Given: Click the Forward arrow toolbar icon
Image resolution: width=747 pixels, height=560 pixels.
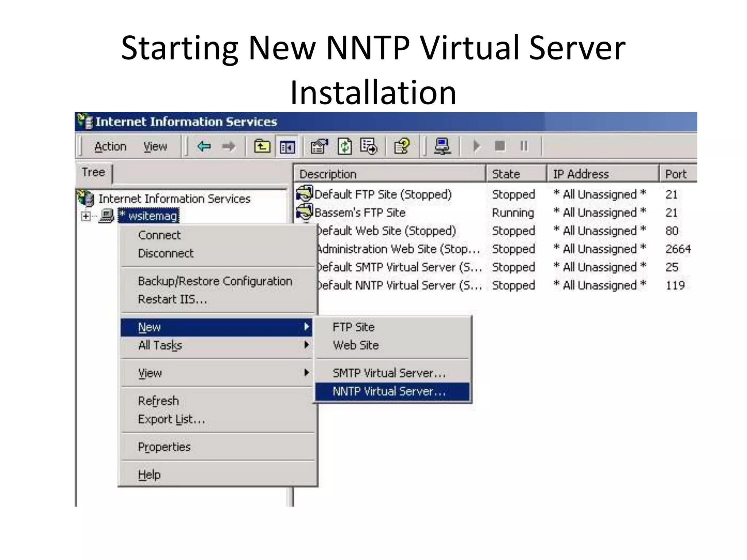Looking at the screenshot, I should point(229,147).
